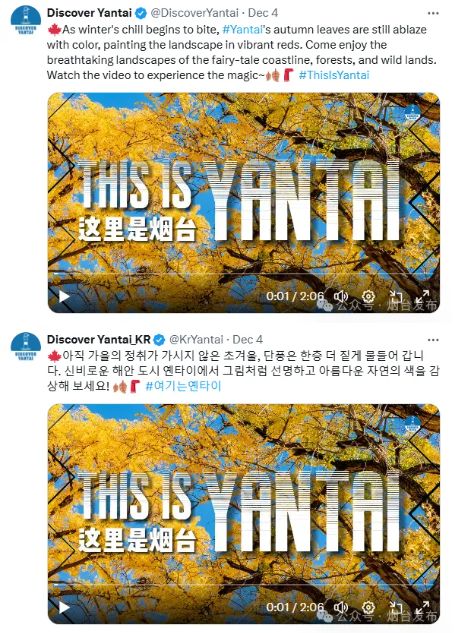Seek on the first video's progress bar
The image size is (461, 633).
[244, 274]
